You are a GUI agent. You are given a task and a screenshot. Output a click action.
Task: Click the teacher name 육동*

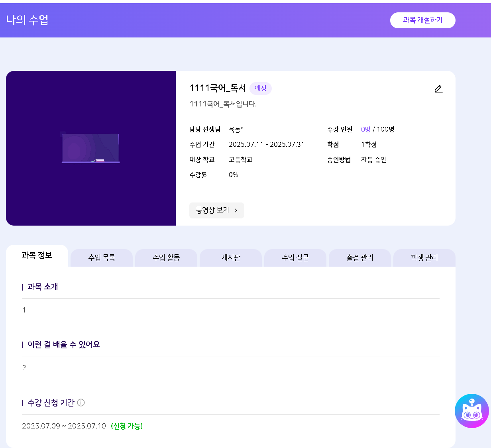pyautogui.click(x=236, y=129)
